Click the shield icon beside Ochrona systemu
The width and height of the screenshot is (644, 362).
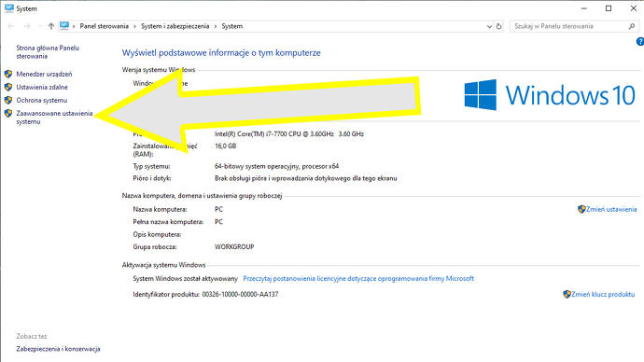[x=8, y=100]
